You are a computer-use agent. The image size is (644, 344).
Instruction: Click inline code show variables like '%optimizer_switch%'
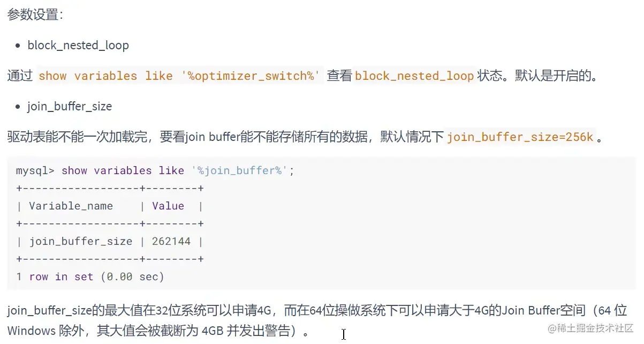tap(179, 76)
